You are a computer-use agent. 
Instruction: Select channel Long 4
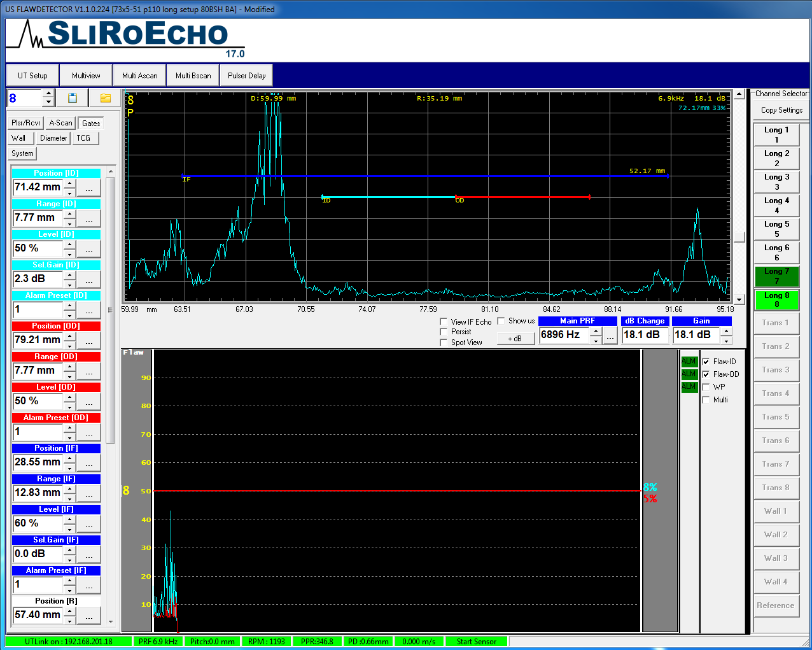click(x=776, y=205)
